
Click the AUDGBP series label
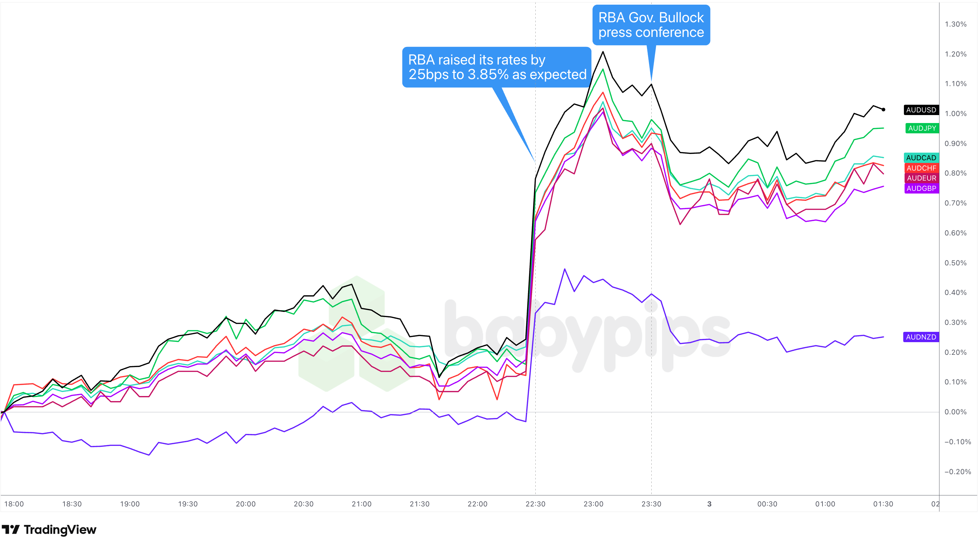(921, 188)
